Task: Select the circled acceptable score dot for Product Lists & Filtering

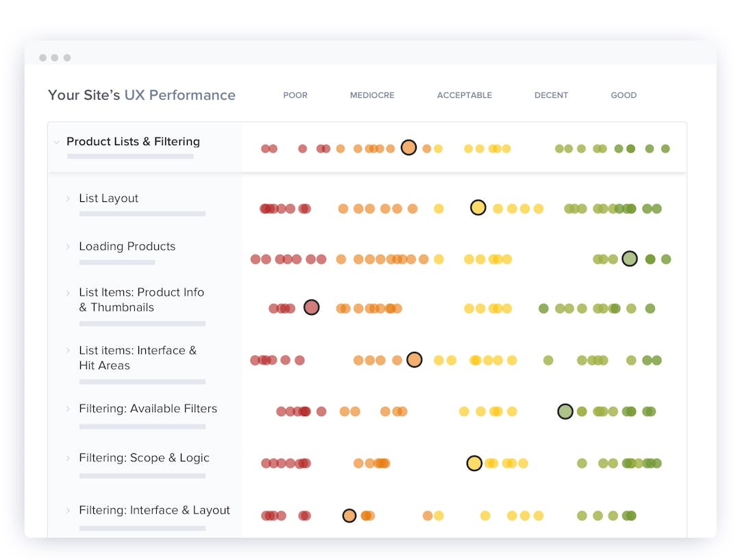Action: point(408,147)
